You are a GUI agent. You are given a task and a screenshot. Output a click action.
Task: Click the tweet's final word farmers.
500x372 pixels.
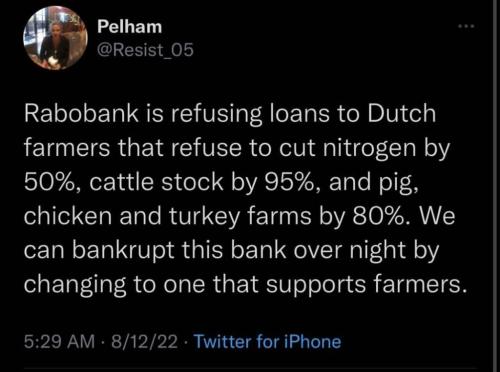[x=417, y=285]
